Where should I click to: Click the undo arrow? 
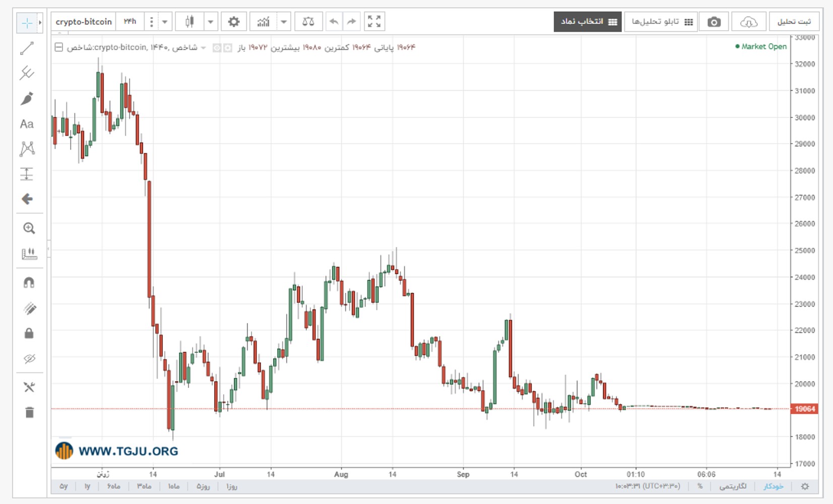click(334, 22)
